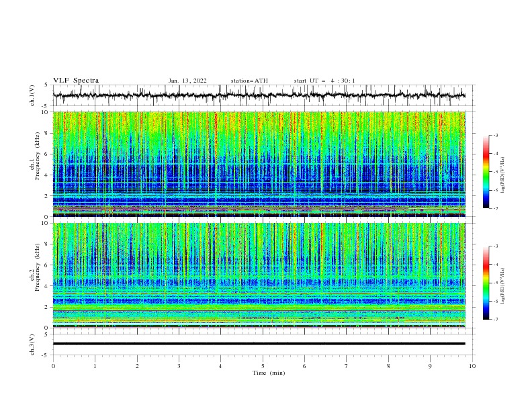Click the "6" kHz tick on ch.2 frequency axis
Viewport: 532px width, 411px height.
(47, 265)
